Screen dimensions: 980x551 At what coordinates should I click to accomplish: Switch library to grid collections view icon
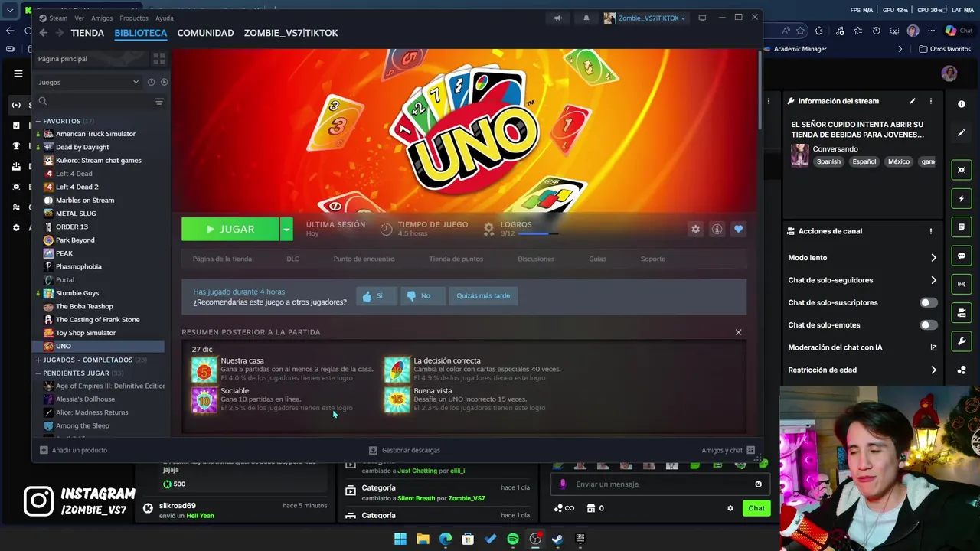[x=158, y=58]
